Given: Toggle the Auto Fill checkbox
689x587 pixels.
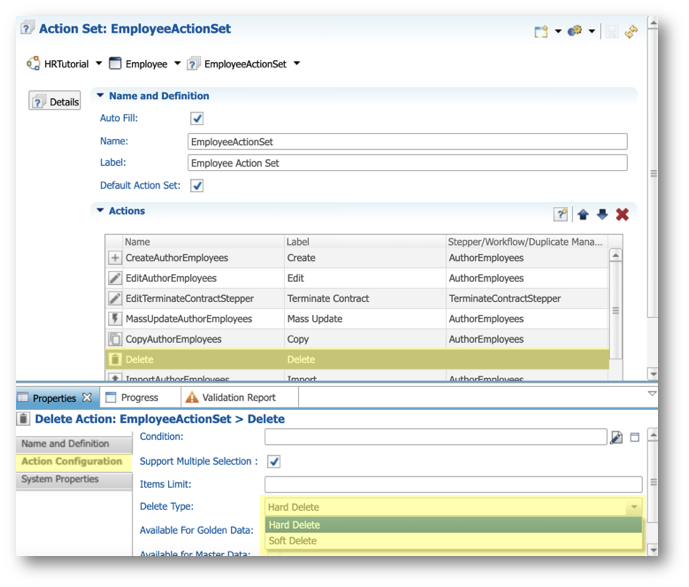Looking at the screenshot, I should click(x=197, y=118).
